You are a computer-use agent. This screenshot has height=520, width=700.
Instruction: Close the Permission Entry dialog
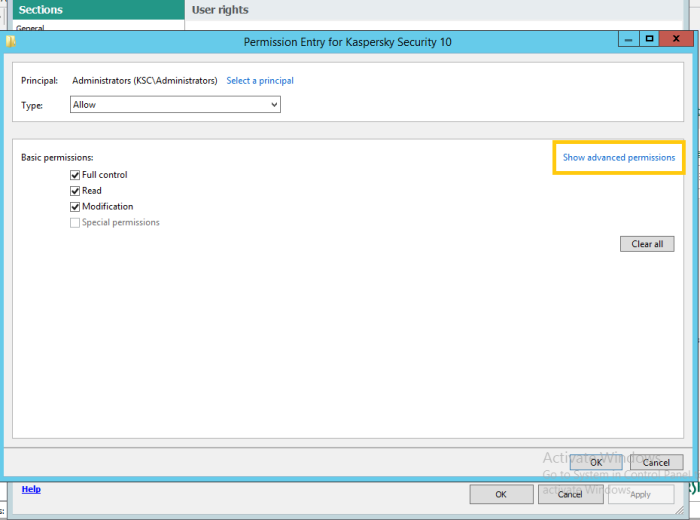coord(676,39)
